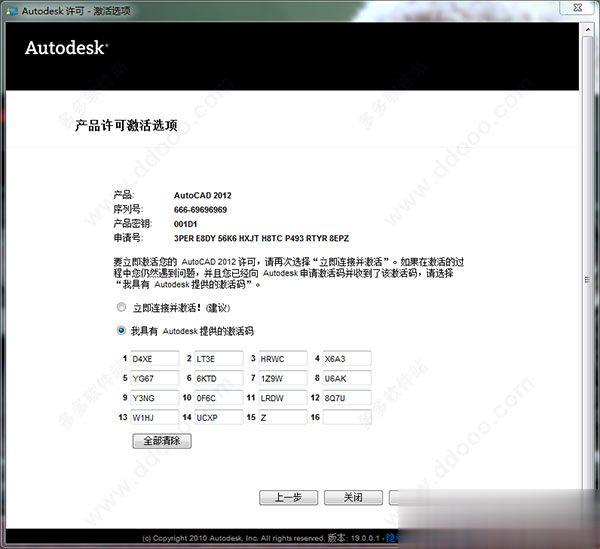
Task: Click the 关闭 close button at bottom
Action: tap(353, 497)
